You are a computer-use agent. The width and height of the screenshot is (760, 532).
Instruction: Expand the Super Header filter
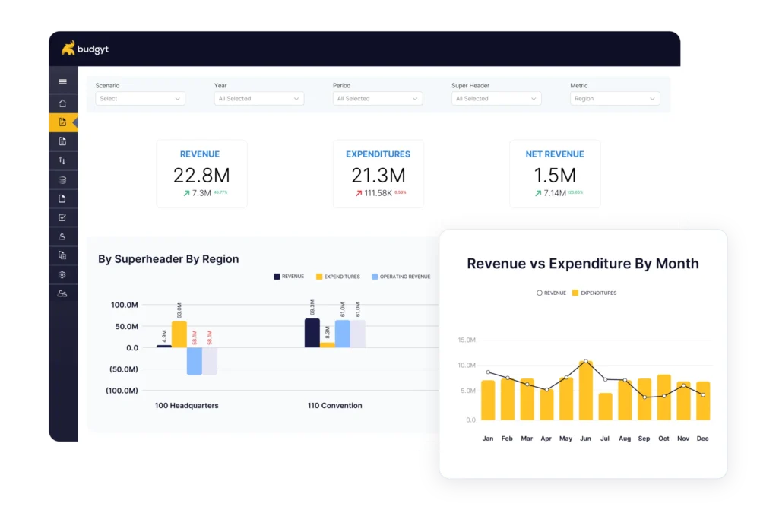tap(496, 98)
